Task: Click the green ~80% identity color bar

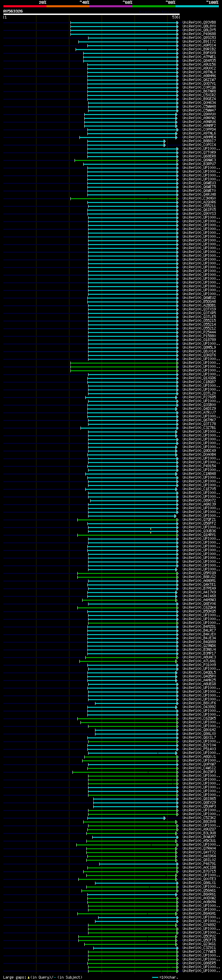Action: click(x=154, y=6)
